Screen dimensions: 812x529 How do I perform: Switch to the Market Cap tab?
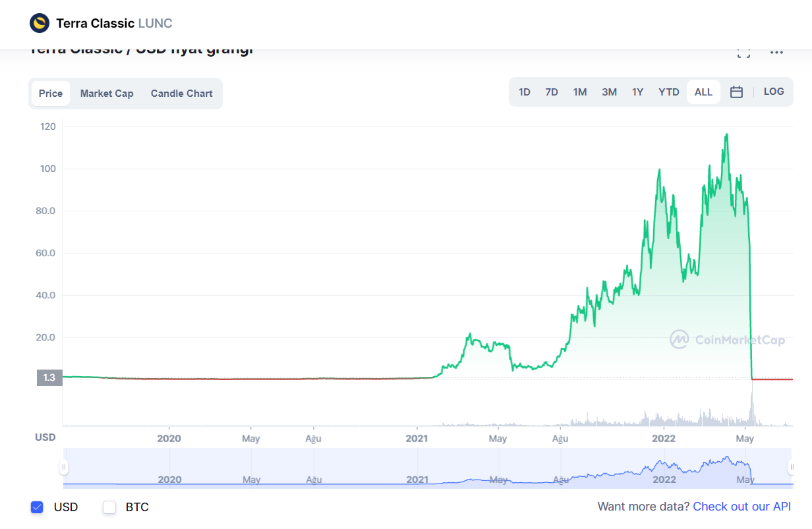(107, 94)
